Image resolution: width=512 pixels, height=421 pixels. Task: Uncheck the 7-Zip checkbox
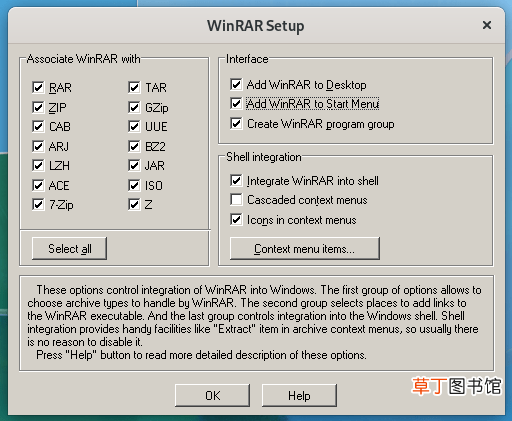click(38, 204)
